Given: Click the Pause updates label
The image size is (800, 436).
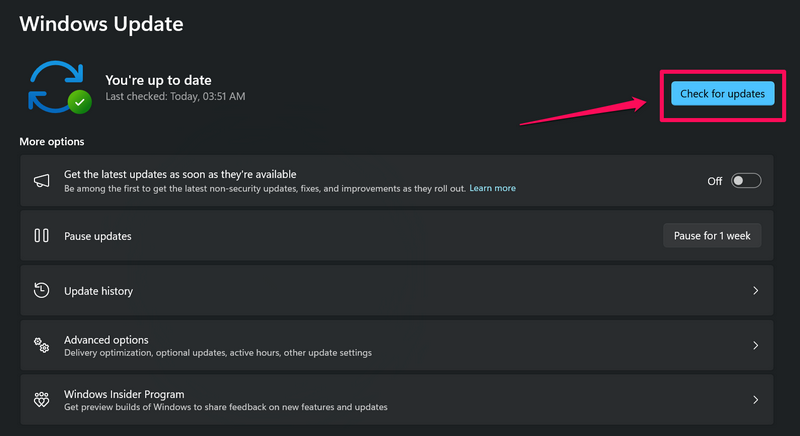Looking at the screenshot, I should pyautogui.click(x=98, y=236).
